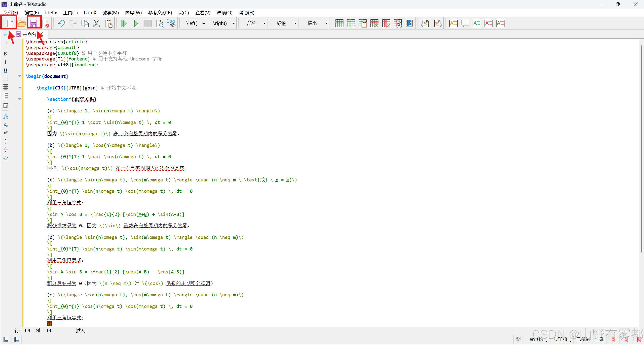Toggle italic with the I sidebar icon
Image resolution: width=644 pixels, height=345 pixels.
(x=5, y=62)
